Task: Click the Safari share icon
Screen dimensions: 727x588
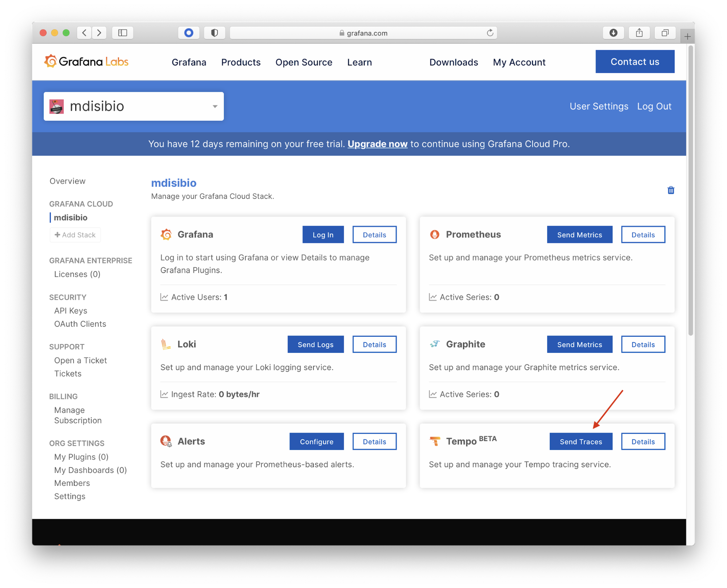Action: click(x=639, y=33)
